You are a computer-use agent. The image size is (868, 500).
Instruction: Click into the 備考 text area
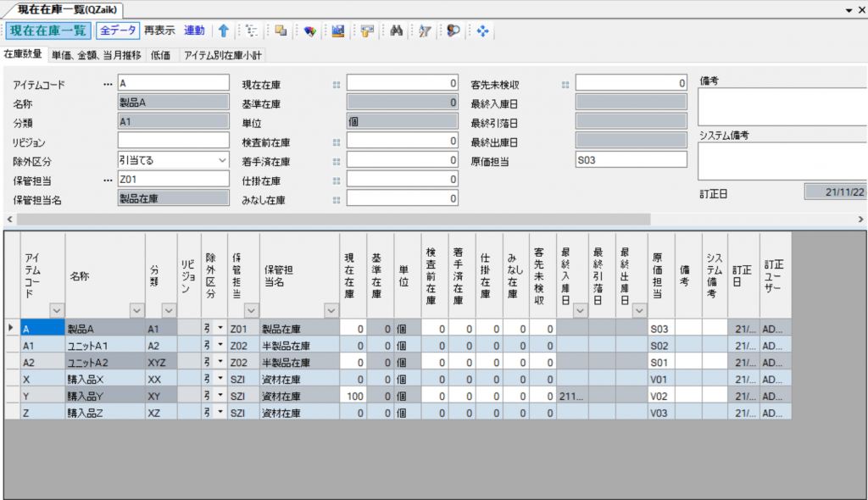782,107
